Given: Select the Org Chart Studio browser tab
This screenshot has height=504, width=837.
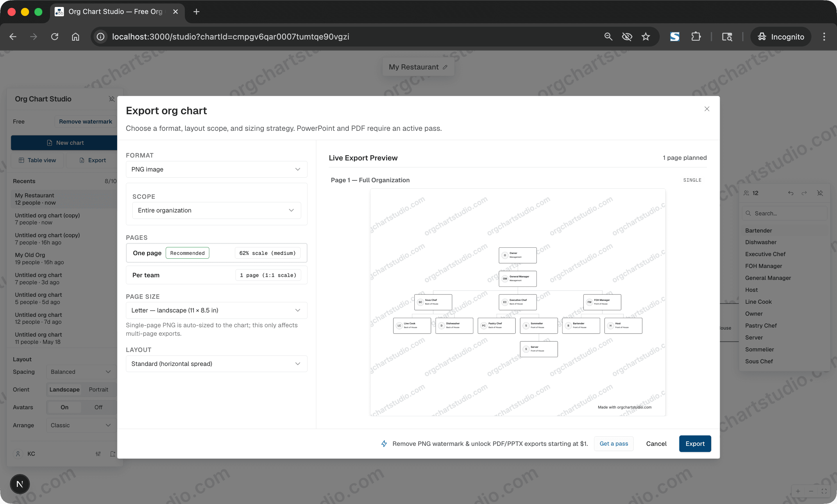Looking at the screenshot, I should click(x=117, y=12).
